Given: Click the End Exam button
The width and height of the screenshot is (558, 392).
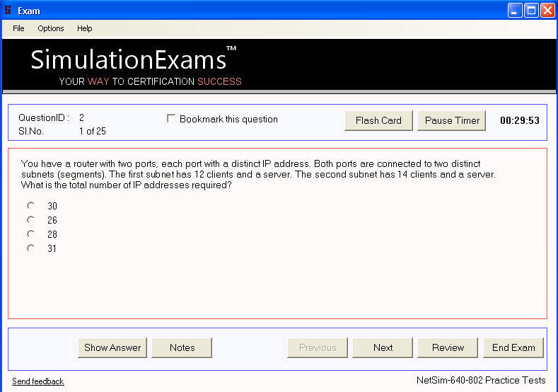Looking at the screenshot, I should [513, 347].
